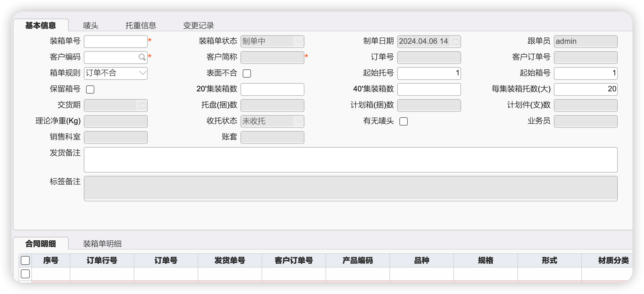Click the 计划件(支)数 field
Screen dimensions: 644x294
click(586, 105)
